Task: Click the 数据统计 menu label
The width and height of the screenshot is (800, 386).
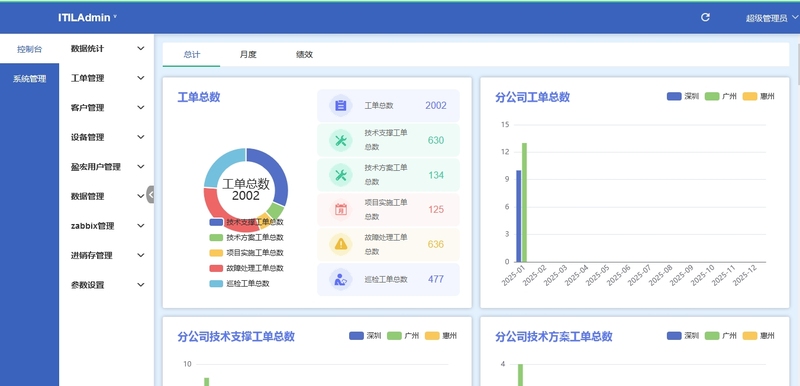Action: pyautogui.click(x=87, y=48)
